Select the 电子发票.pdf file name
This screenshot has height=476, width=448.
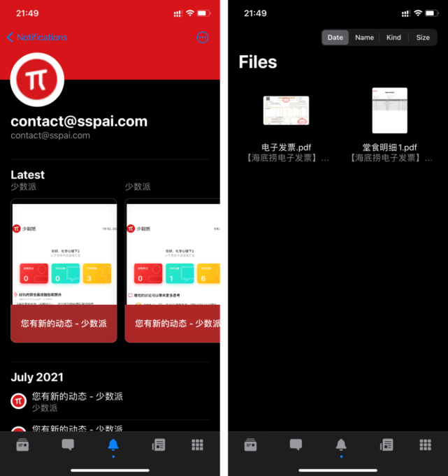[x=287, y=147]
